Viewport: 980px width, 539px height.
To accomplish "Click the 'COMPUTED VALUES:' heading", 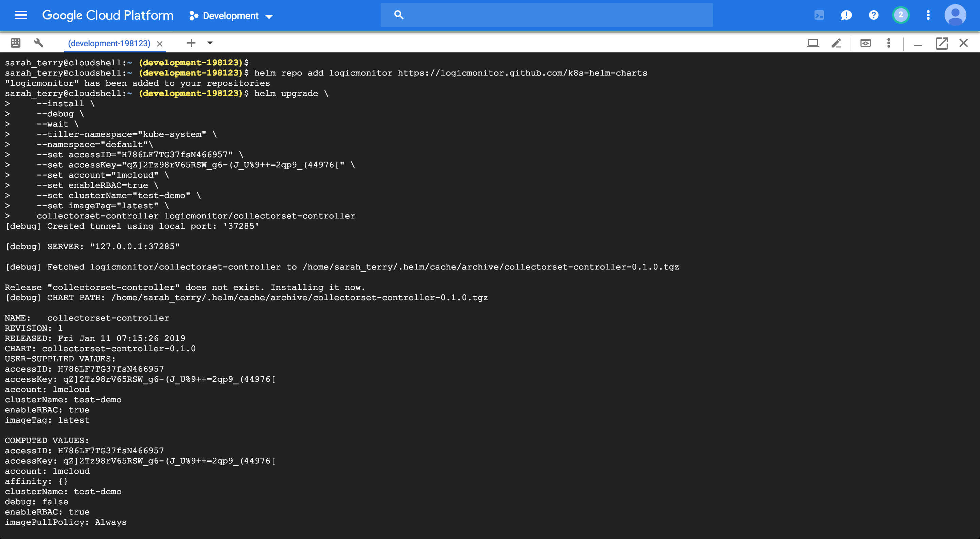I will tap(47, 441).
